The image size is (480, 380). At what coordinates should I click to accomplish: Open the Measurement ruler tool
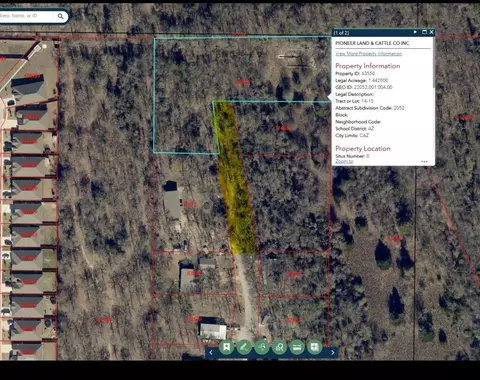click(x=297, y=347)
